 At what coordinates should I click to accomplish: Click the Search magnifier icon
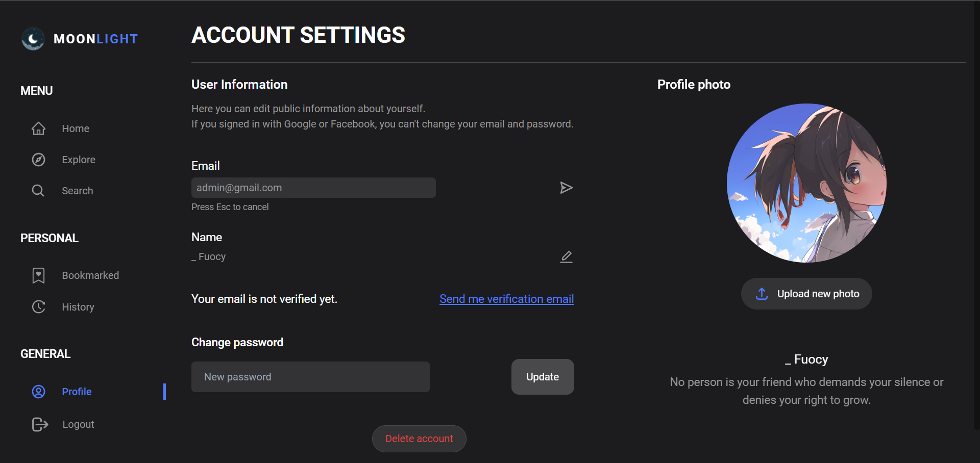(x=38, y=191)
